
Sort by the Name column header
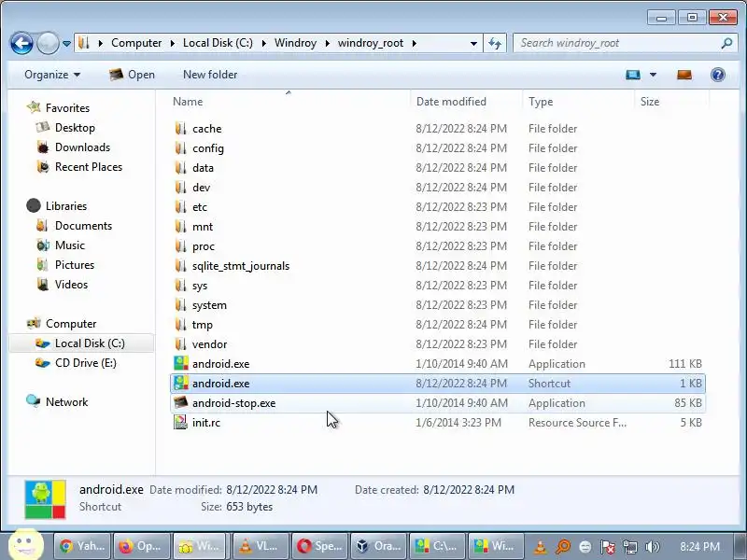(188, 102)
